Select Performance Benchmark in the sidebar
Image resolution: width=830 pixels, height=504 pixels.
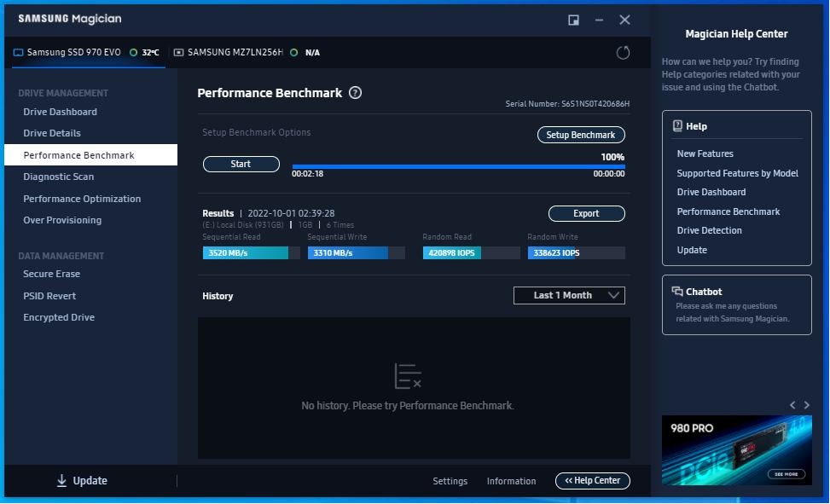91,155
